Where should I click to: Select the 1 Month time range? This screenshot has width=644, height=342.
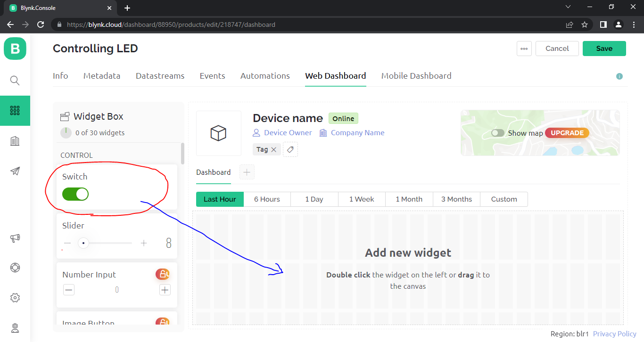click(x=409, y=199)
